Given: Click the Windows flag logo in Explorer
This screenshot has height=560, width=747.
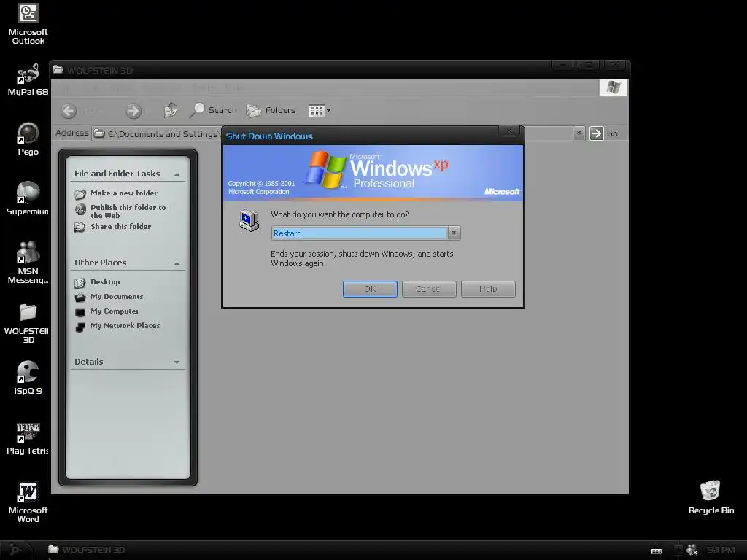Looking at the screenshot, I should click(x=613, y=87).
